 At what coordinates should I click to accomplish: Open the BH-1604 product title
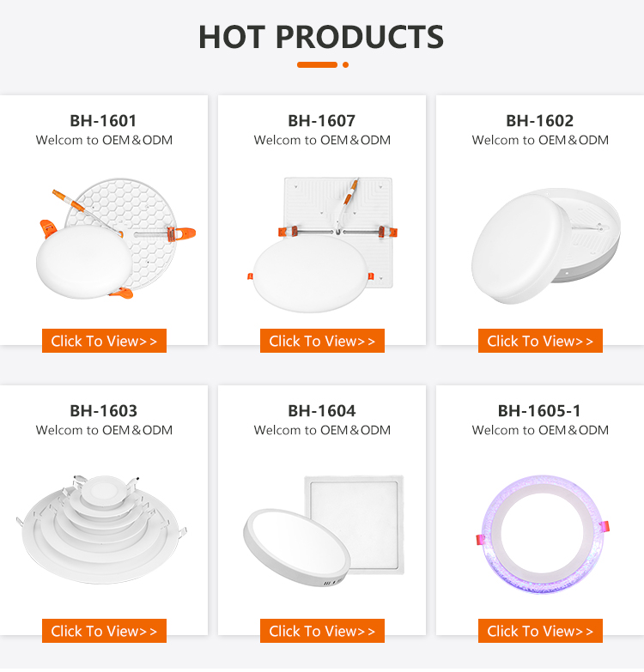click(x=321, y=411)
